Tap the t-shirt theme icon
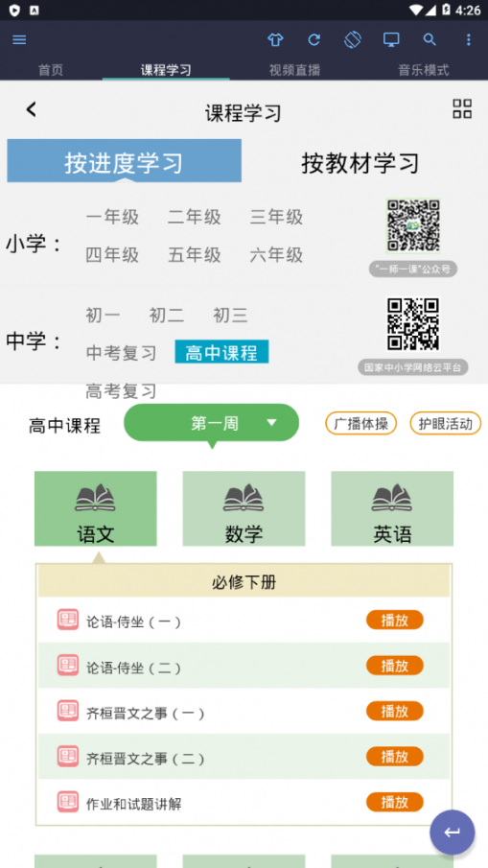The image size is (488, 868). [275, 40]
